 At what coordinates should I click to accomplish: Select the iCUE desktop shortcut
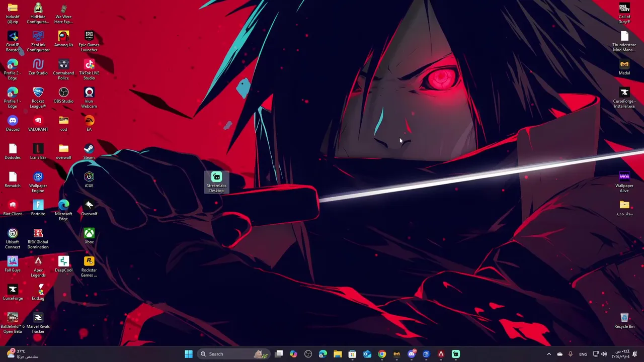click(x=89, y=180)
